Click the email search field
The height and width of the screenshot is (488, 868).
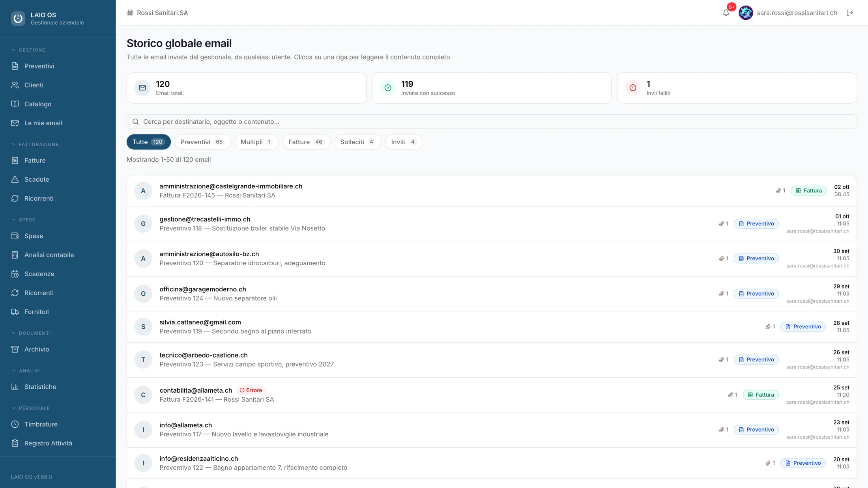pos(492,121)
